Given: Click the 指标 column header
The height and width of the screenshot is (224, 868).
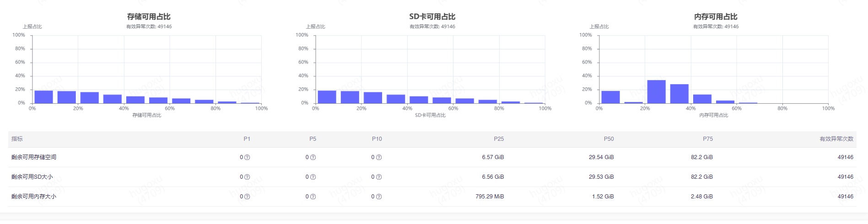Looking at the screenshot, I should [x=17, y=139].
